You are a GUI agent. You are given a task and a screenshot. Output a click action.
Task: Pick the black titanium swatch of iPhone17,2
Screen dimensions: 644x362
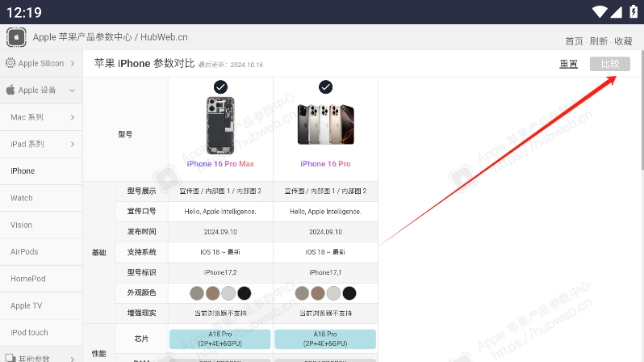tap(244, 293)
